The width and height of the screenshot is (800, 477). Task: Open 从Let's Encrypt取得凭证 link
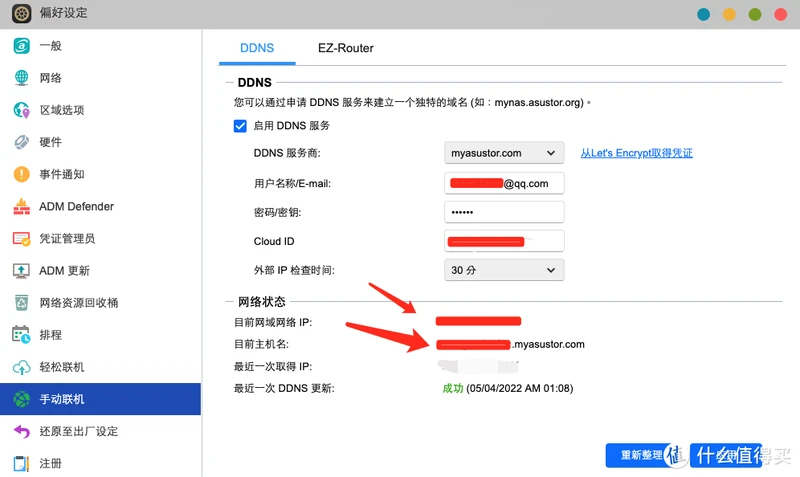tap(636, 153)
